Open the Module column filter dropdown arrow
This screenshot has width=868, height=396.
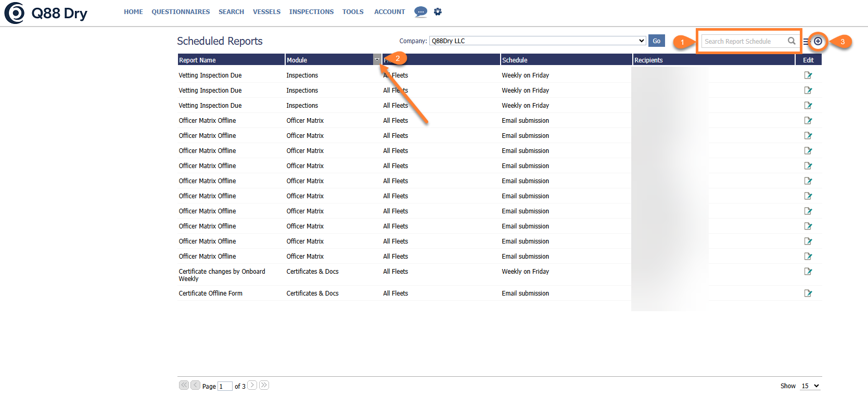pyautogui.click(x=377, y=60)
